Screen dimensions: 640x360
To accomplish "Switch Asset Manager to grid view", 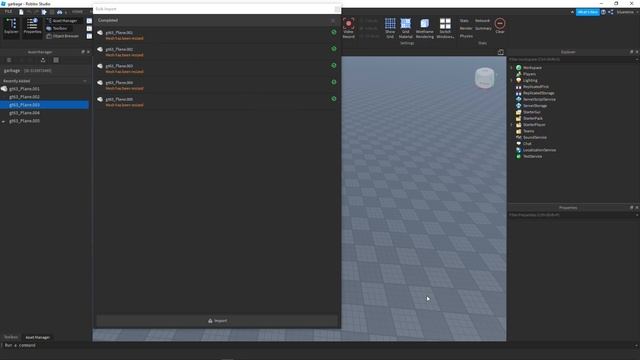I will click(x=56, y=60).
